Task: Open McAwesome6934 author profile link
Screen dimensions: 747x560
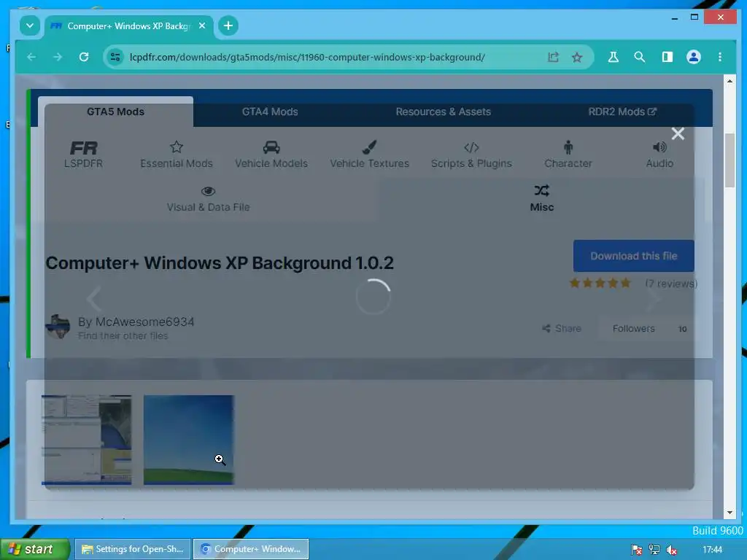Action: (145, 322)
